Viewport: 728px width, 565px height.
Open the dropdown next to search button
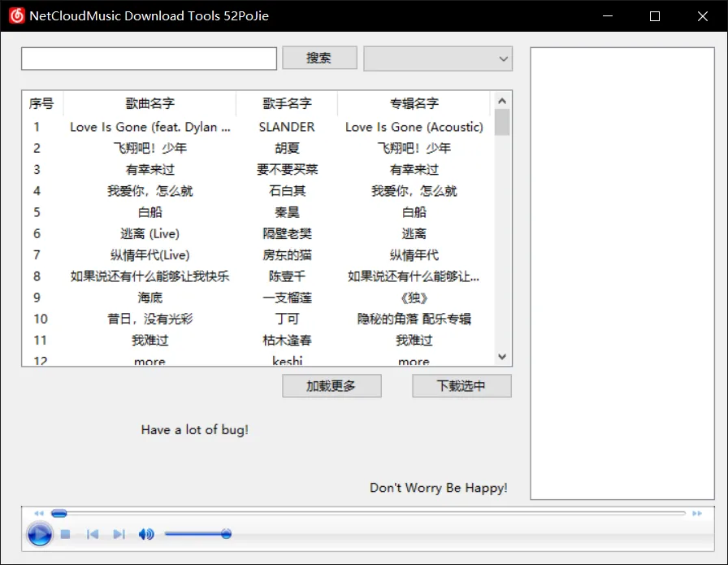tap(438, 59)
